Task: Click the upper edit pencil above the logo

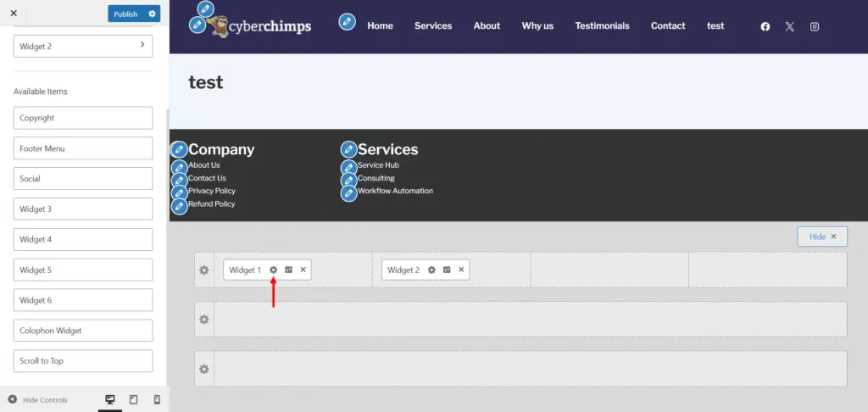Action: (x=205, y=8)
